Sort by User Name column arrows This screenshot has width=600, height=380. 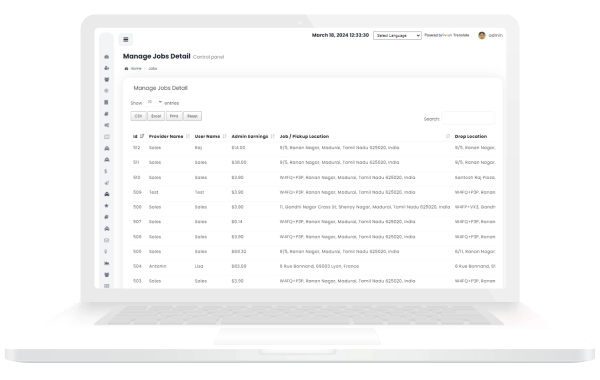point(224,136)
